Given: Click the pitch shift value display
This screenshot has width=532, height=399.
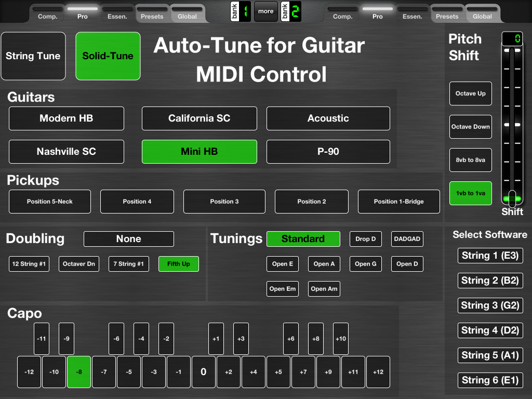Looking at the screenshot, I should click(512, 38).
